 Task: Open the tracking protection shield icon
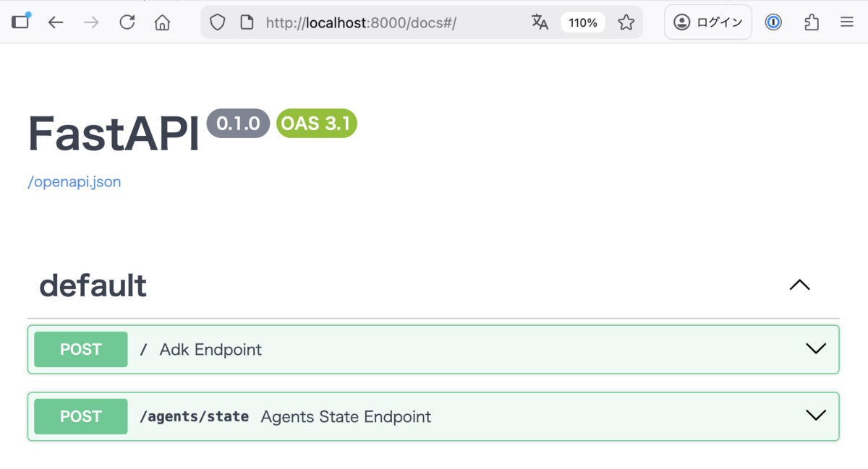[x=217, y=22]
